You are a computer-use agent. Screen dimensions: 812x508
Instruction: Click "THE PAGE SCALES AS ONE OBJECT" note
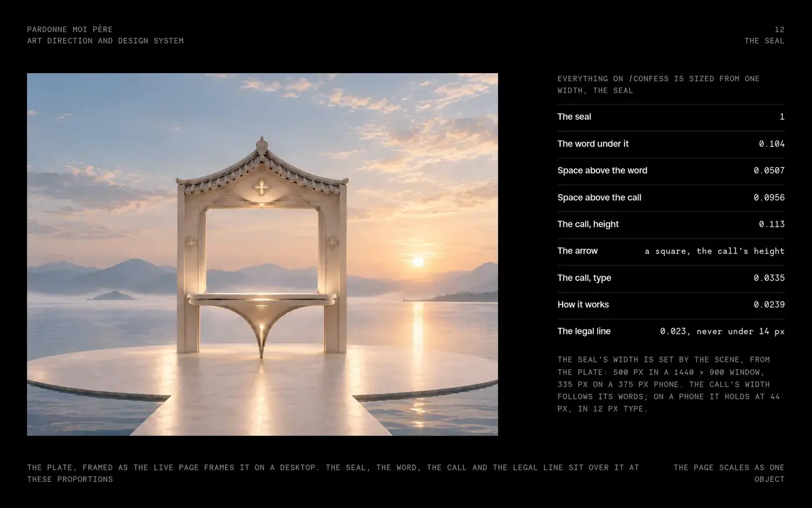pyautogui.click(x=729, y=473)
